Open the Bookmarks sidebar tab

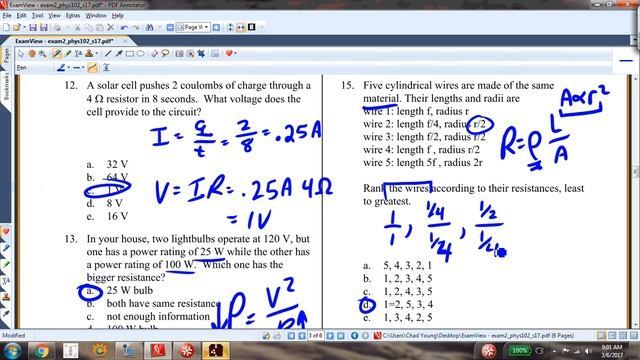click(x=6, y=86)
